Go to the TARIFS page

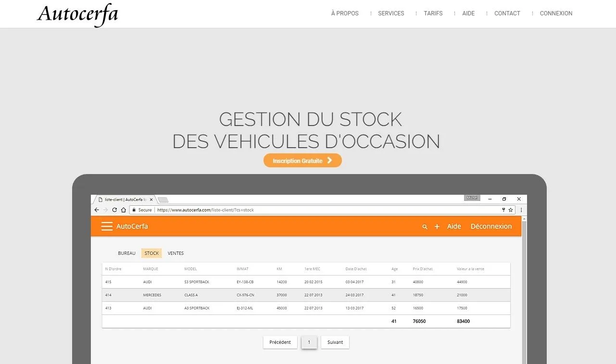[433, 13]
